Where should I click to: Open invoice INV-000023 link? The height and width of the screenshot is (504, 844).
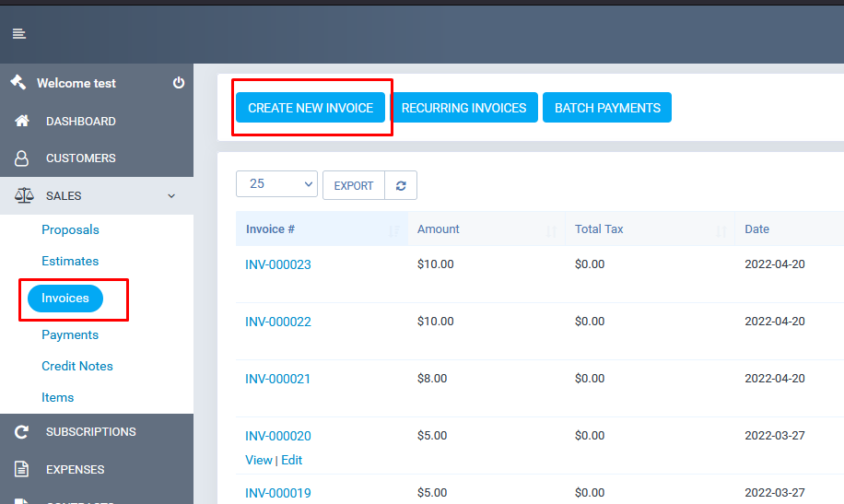(x=278, y=264)
